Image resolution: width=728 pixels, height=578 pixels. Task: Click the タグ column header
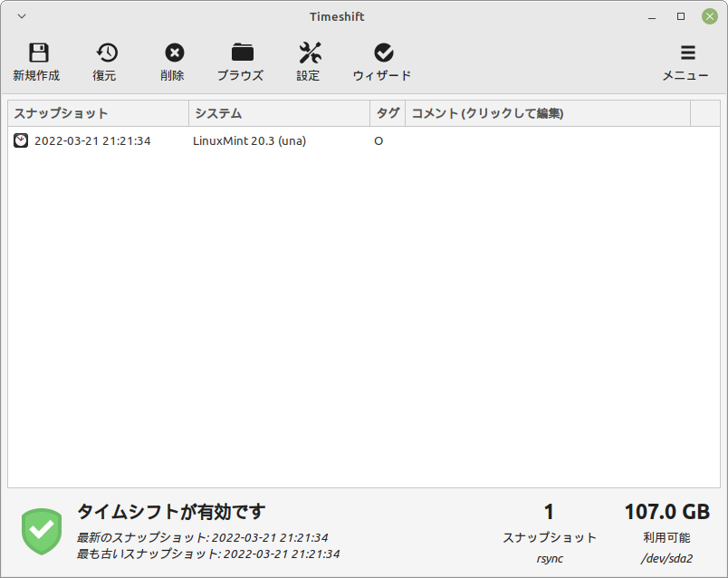pyautogui.click(x=388, y=113)
